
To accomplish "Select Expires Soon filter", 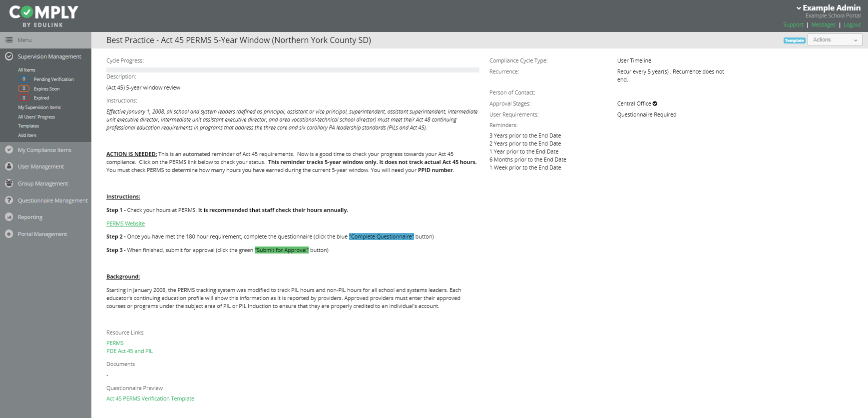I will point(46,89).
